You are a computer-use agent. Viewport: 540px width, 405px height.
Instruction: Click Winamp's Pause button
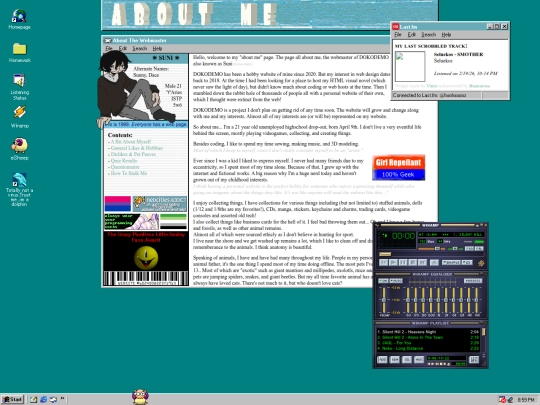(x=403, y=262)
